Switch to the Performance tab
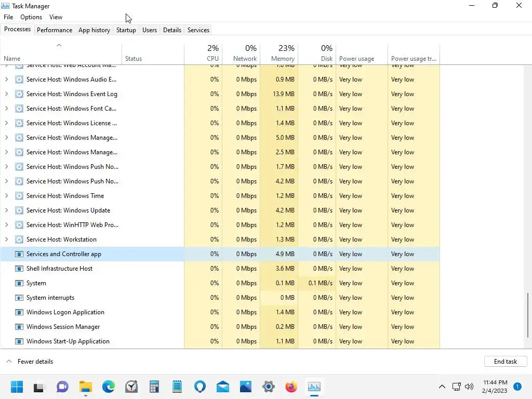This screenshot has height=399, width=532. tap(55, 30)
